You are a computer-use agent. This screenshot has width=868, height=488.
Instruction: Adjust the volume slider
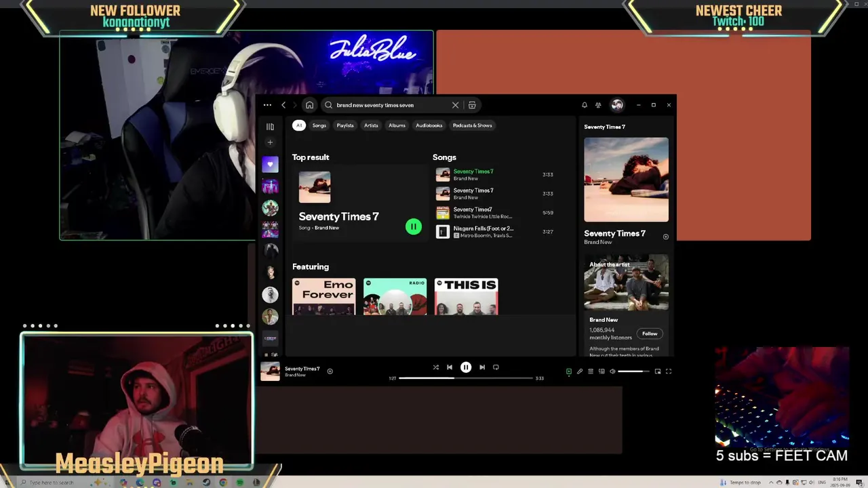pos(633,371)
